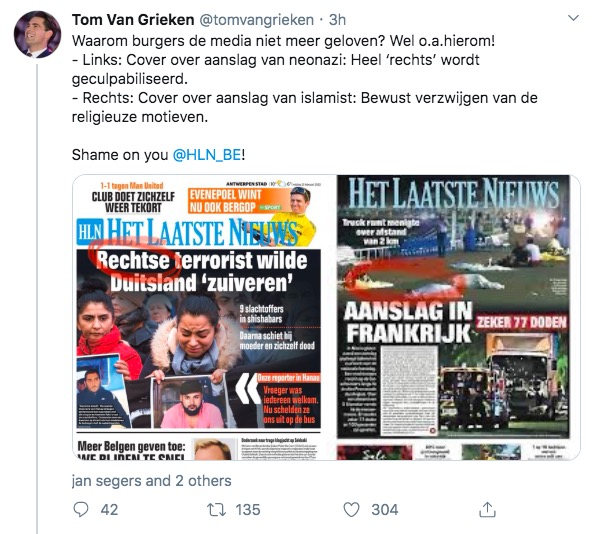Click the HLN logo in left cover
The height and width of the screenshot is (534, 593).
[x=90, y=231]
